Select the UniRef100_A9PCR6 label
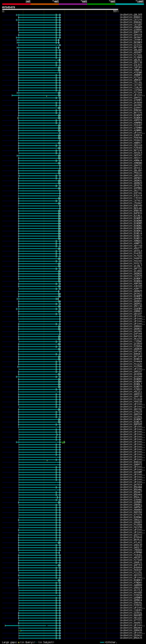The height and width of the screenshot is (644, 146). click(x=131, y=284)
